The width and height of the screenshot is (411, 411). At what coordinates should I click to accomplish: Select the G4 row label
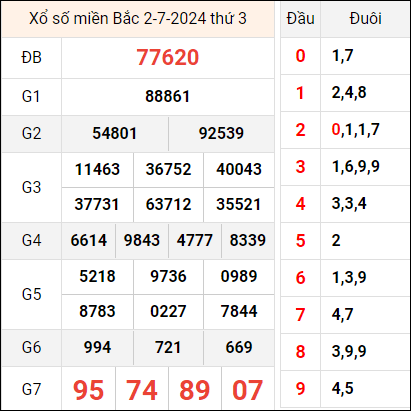click(x=31, y=240)
